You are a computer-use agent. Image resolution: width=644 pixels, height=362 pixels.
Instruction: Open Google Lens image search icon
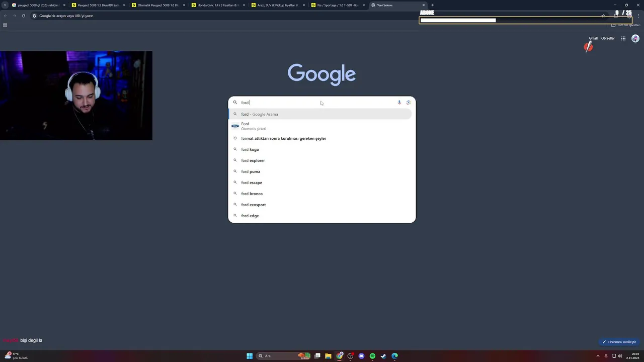(408, 103)
